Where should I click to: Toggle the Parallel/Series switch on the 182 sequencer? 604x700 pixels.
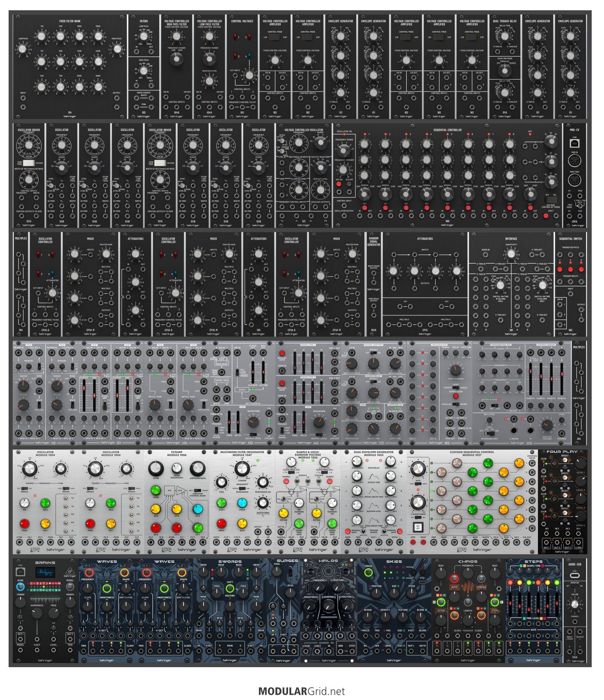pyautogui.click(x=455, y=404)
